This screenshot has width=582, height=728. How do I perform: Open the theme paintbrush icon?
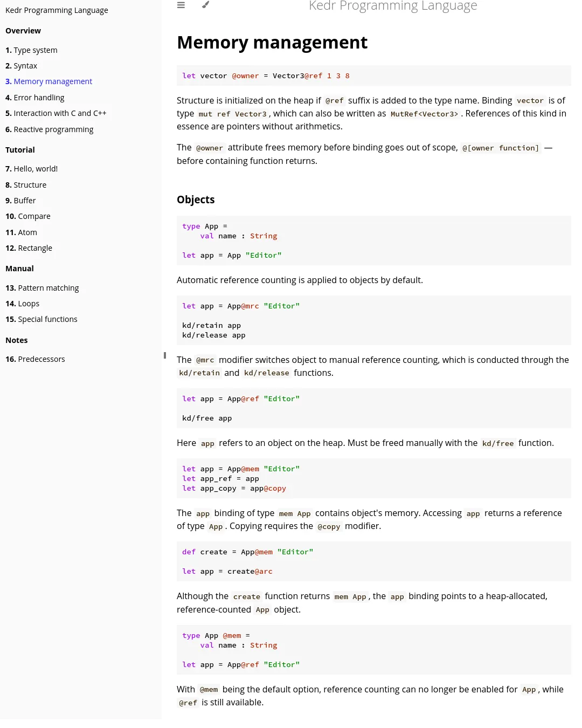(x=205, y=5)
